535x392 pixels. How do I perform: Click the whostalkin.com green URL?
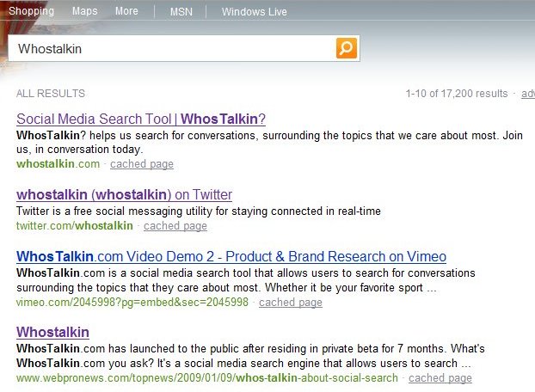coord(58,164)
